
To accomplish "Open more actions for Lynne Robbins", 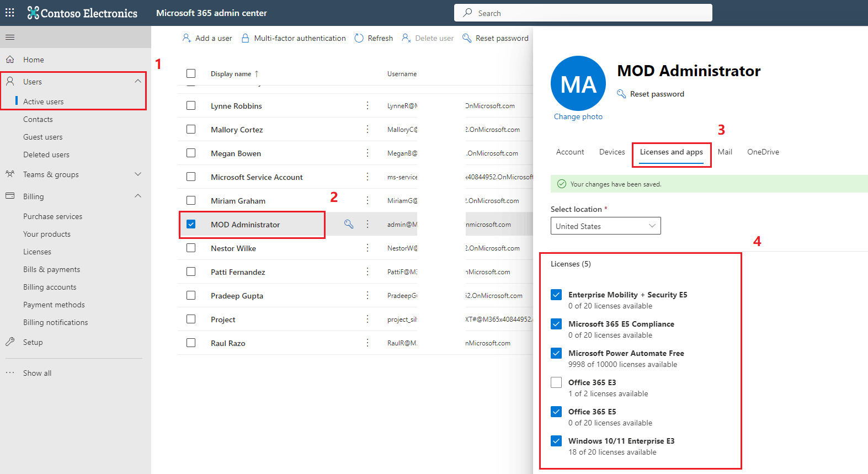I will [x=368, y=105].
